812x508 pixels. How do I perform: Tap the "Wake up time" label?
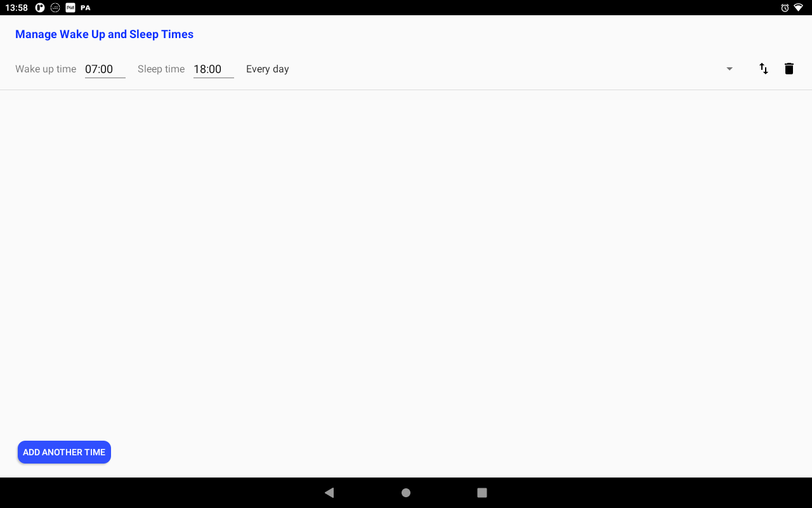[x=46, y=69]
